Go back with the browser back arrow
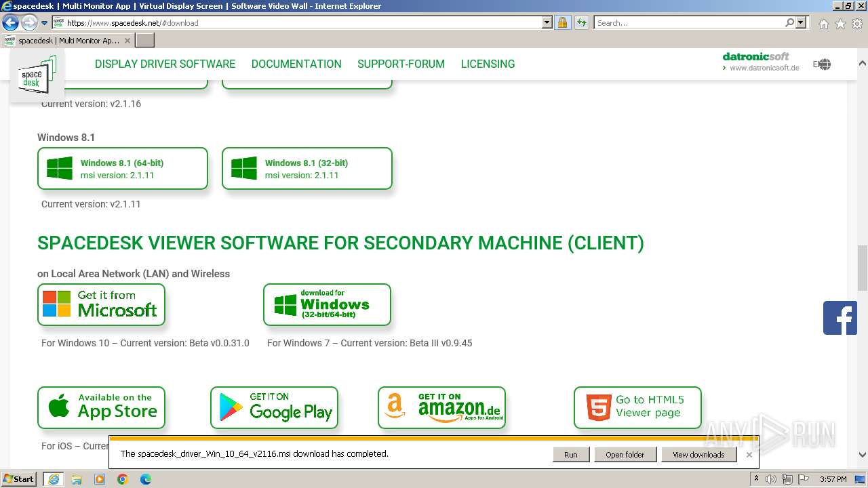 [x=11, y=22]
